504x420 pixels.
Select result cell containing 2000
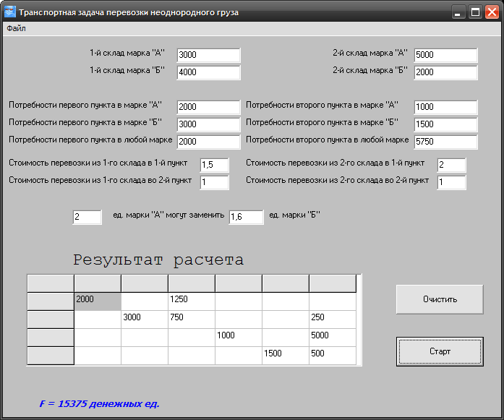pyautogui.click(x=98, y=301)
